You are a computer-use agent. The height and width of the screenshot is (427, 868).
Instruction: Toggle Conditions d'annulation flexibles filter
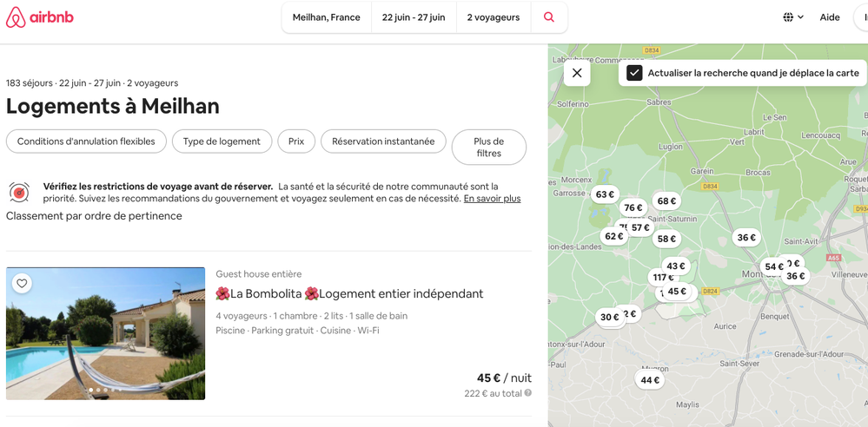(x=86, y=141)
